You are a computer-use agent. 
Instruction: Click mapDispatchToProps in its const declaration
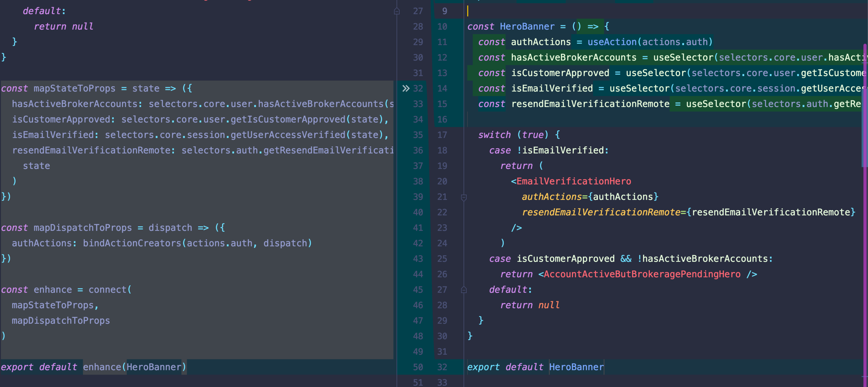83,228
